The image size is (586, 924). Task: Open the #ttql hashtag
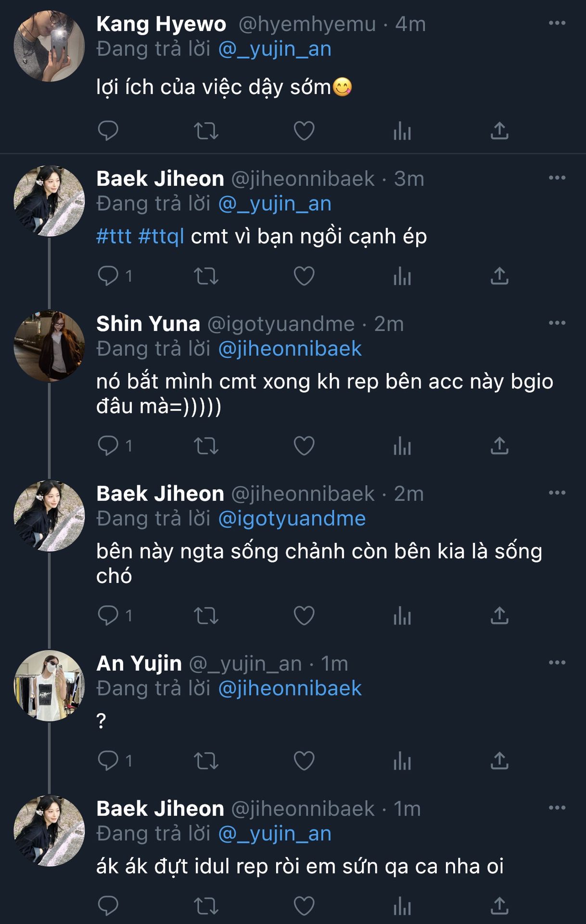tap(161, 236)
